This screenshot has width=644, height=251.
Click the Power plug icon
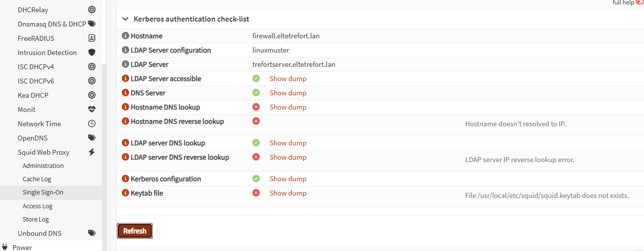(x=5, y=247)
